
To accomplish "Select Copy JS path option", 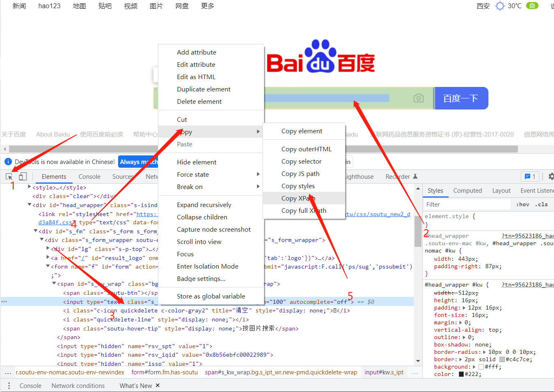I will pos(304,173).
